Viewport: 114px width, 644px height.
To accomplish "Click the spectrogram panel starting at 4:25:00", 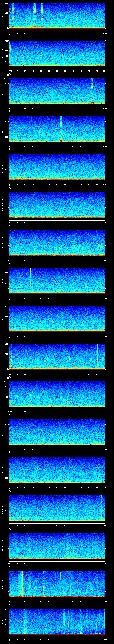I will pos(57,432).
